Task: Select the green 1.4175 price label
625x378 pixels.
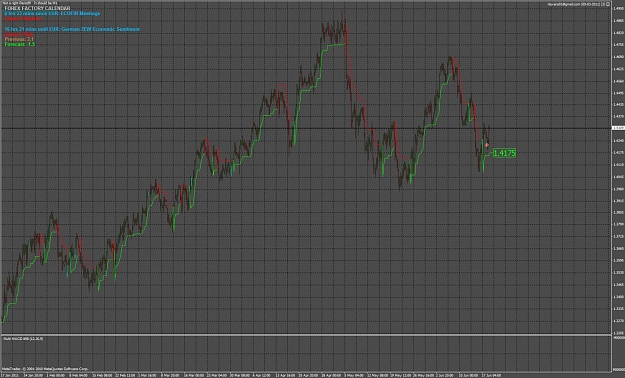Action: (504, 153)
